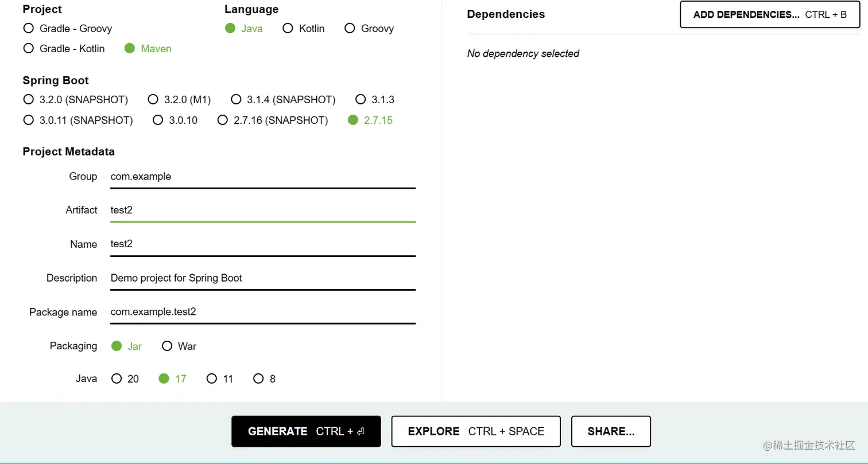Click the Dependencies heading
Viewport: 868px width, 464px height.
[506, 14]
